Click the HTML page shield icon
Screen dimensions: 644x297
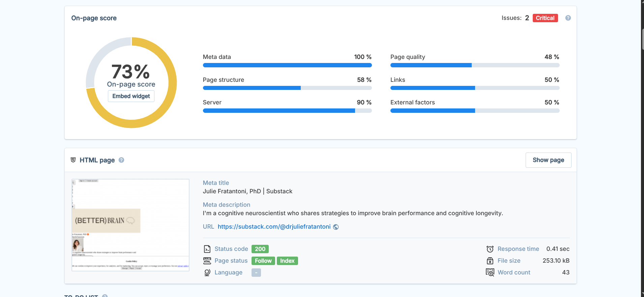tap(73, 160)
